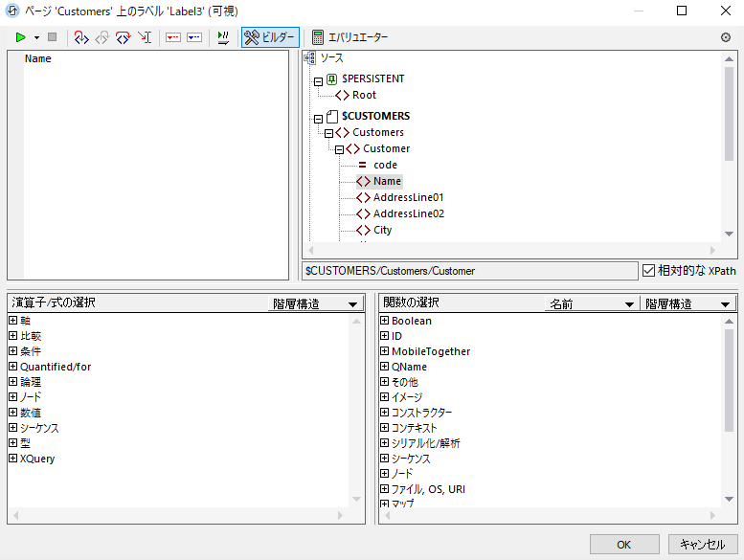Expand the QName function group
This screenshot has width=744, height=560.
(384, 367)
